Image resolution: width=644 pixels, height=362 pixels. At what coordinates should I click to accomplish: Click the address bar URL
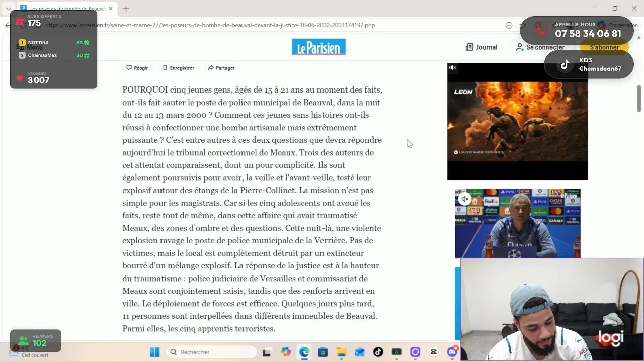(210, 25)
